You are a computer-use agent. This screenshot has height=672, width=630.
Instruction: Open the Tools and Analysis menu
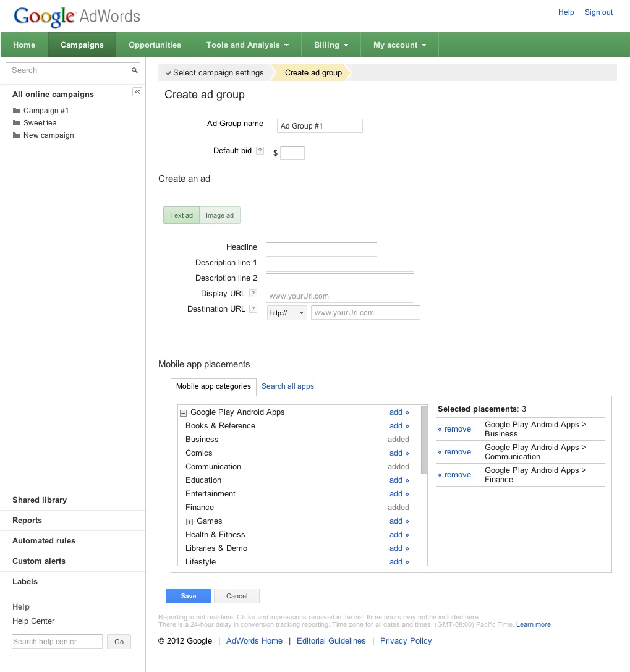(x=247, y=45)
